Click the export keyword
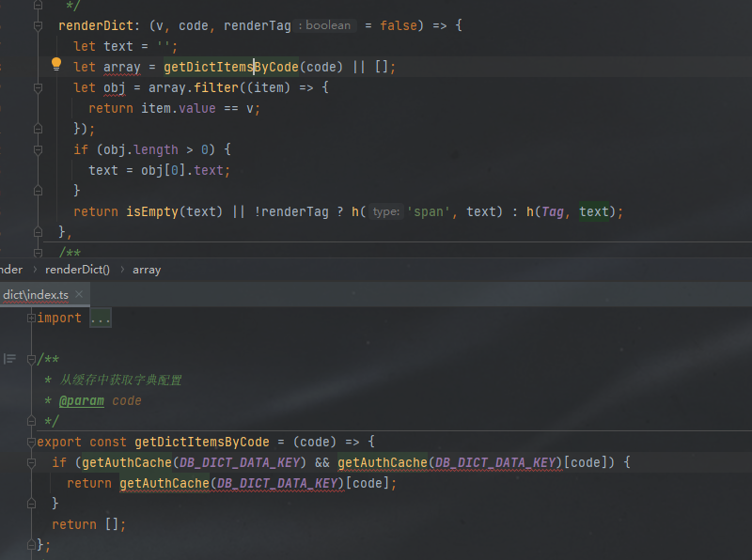Viewport: 752px width, 560px height. 59,442
